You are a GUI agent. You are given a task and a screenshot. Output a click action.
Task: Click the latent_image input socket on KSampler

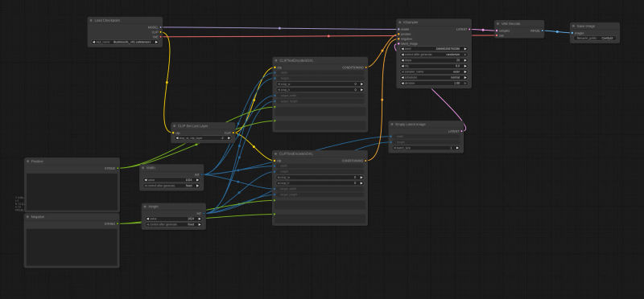pyautogui.click(x=398, y=43)
